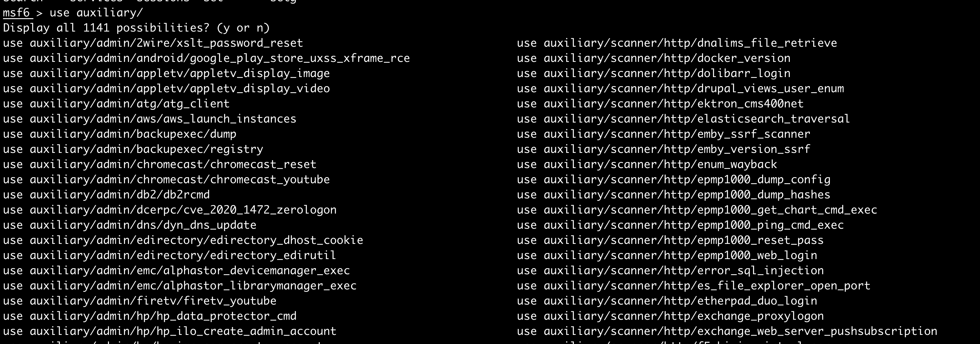Select the docker_version scanner module
Screen dimensions: 980x344
pos(654,58)
